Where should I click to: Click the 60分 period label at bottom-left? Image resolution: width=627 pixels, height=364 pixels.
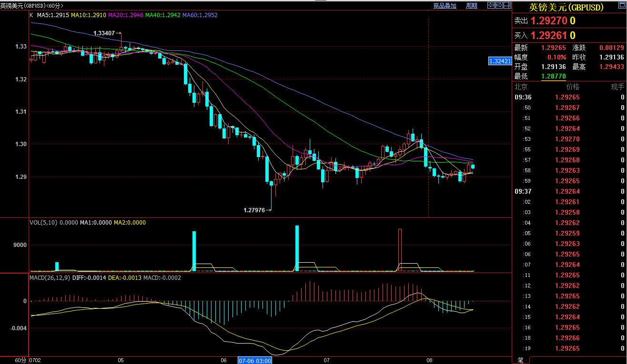pos(20,360)
